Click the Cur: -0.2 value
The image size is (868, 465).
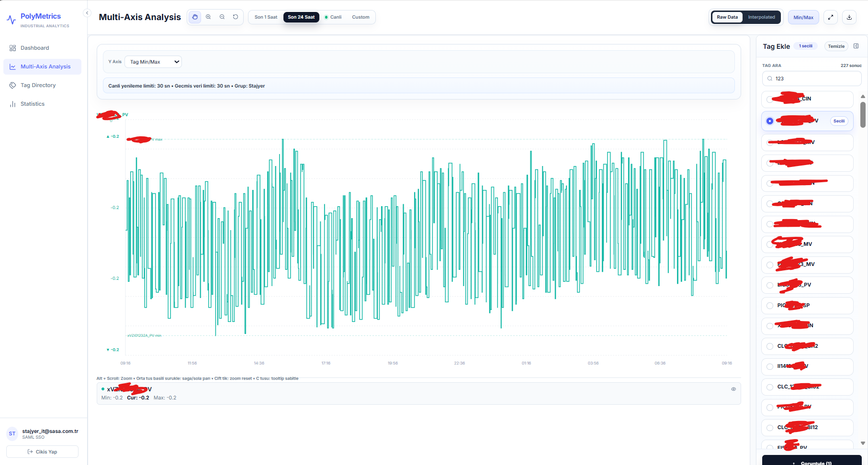[x=138, y=398]
